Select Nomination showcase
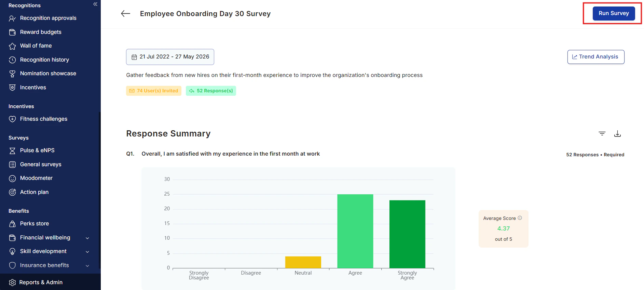Image resolution: width=644 pixels, height=290 pixels. click(x=48, y=74)
